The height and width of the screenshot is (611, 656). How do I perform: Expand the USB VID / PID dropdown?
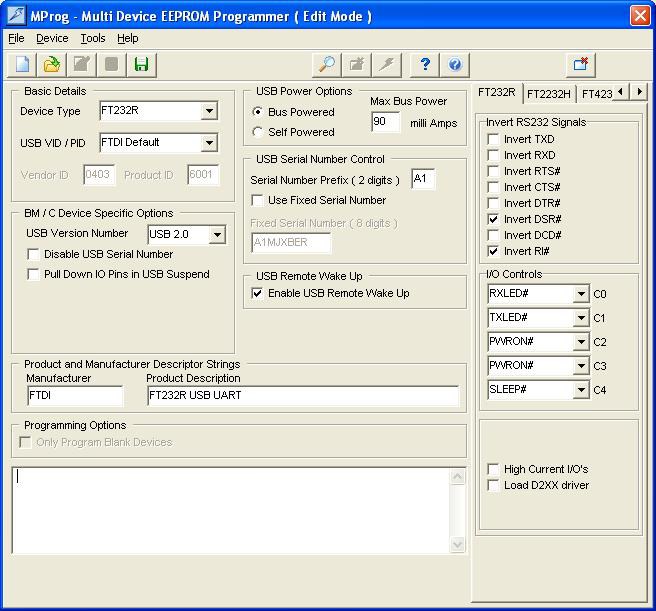point(209,143)
